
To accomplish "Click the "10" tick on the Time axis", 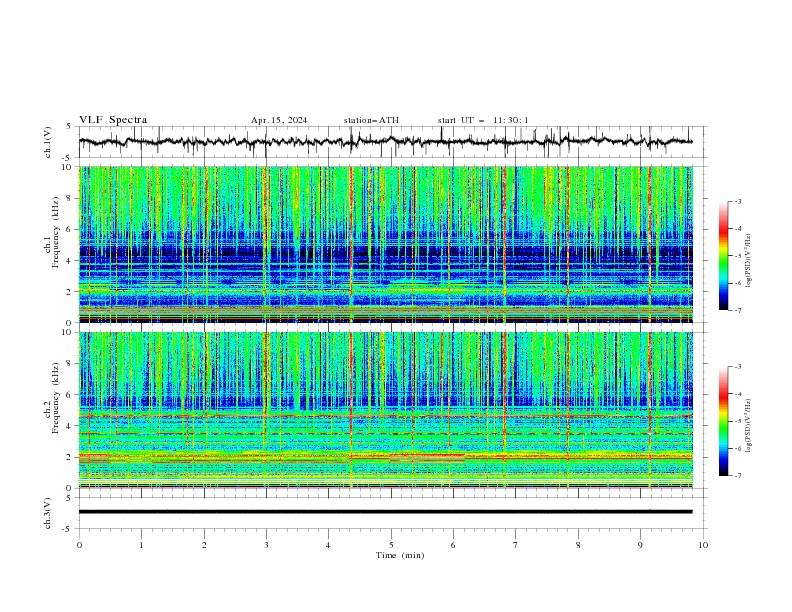I will pyautogui.click(x=703, y=545).
